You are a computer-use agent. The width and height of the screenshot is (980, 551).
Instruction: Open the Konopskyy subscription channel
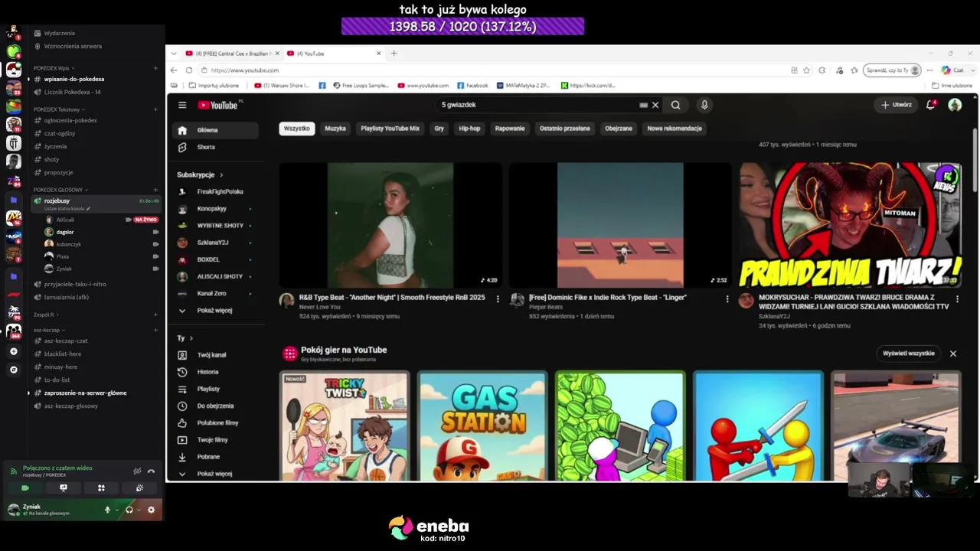pos(214,208)
